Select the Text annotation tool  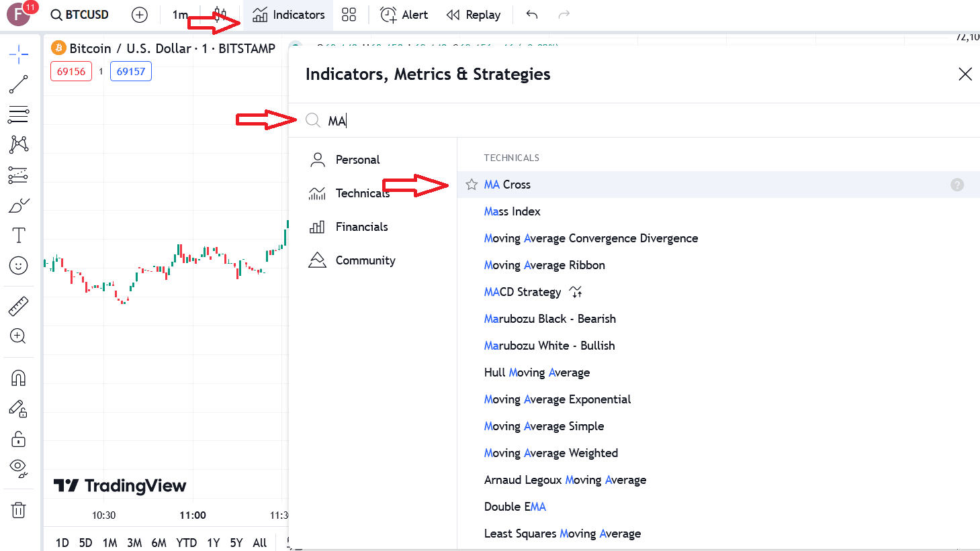click(x=18, y=236)
